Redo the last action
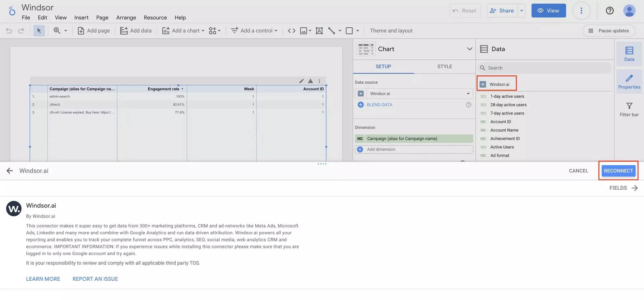The width and height of the screenshot is (644, 300). point(21,31)
